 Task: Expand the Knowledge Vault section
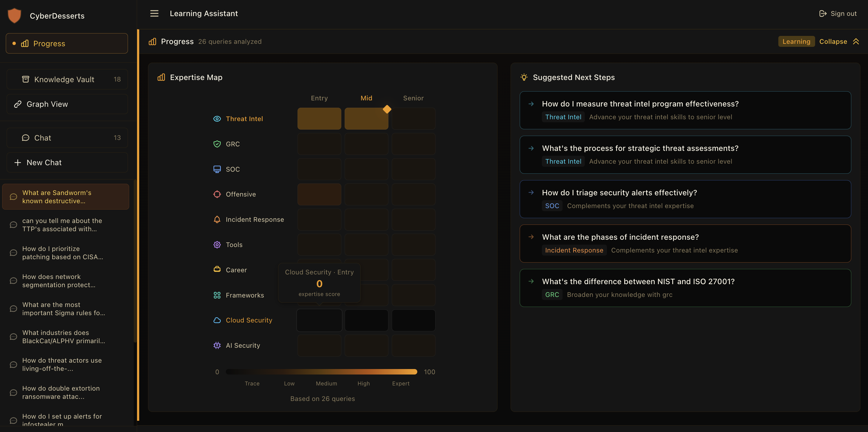pos(67,79)
